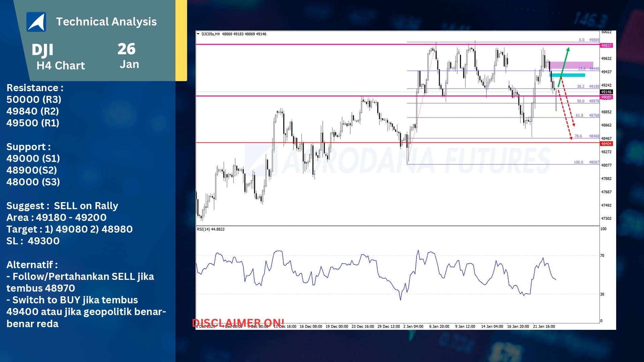Click the Fibonacci 100.0 level label at 48087

pos(578,162)
